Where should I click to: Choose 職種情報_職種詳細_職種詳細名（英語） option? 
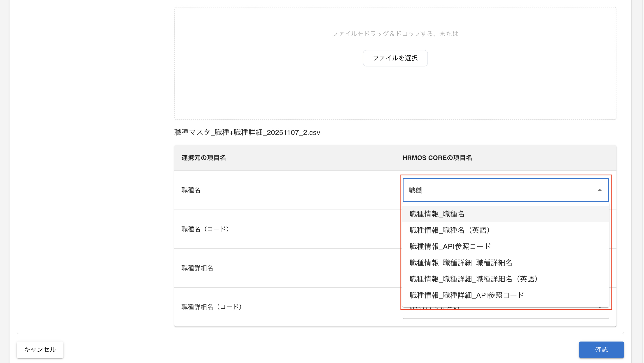474,279
